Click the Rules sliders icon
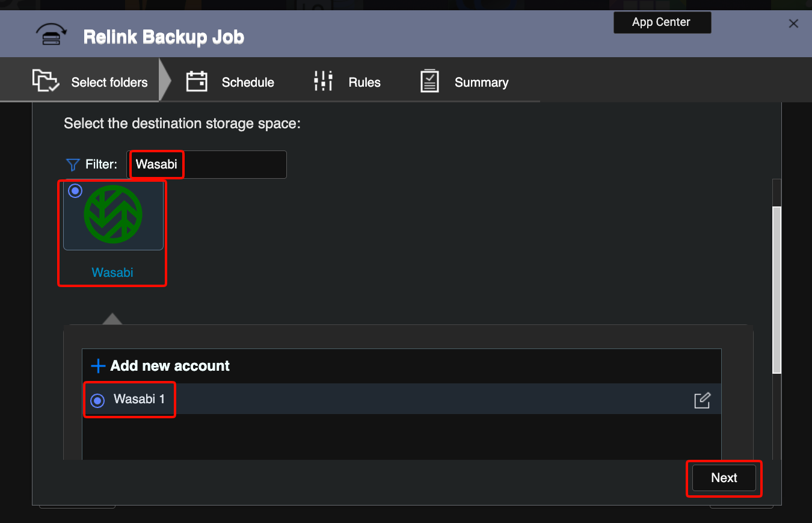 point(324,81)
